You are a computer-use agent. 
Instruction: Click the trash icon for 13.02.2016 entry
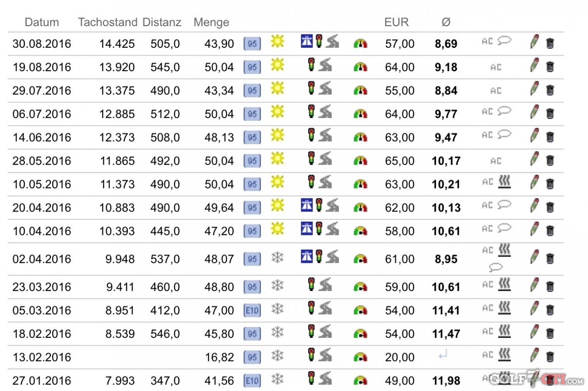click(550, 357)
